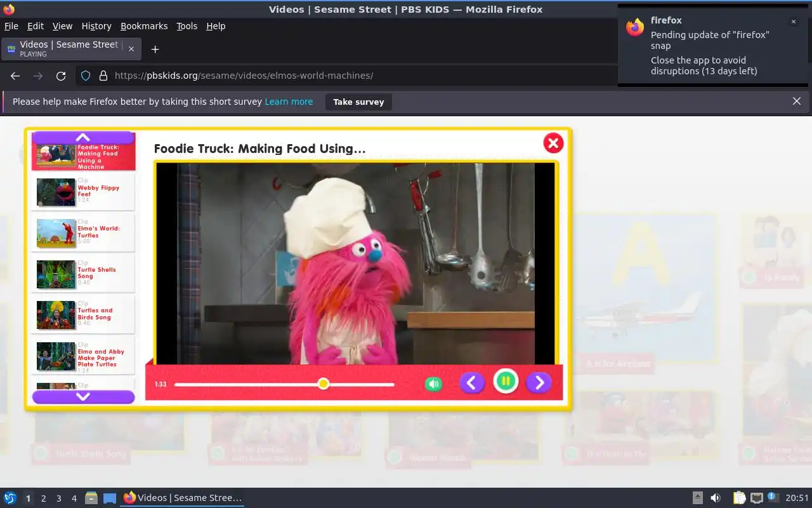
Task: Click the video title Foodie Truck heading
Action: coord(259,149)
